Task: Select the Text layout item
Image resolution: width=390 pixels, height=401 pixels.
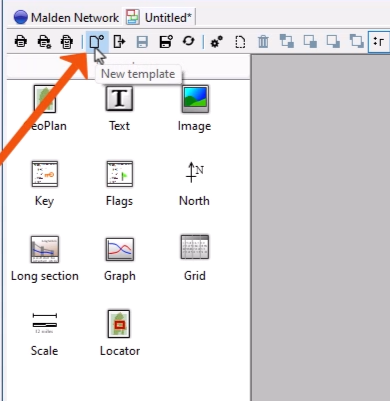Action: [x=119, y=108]
